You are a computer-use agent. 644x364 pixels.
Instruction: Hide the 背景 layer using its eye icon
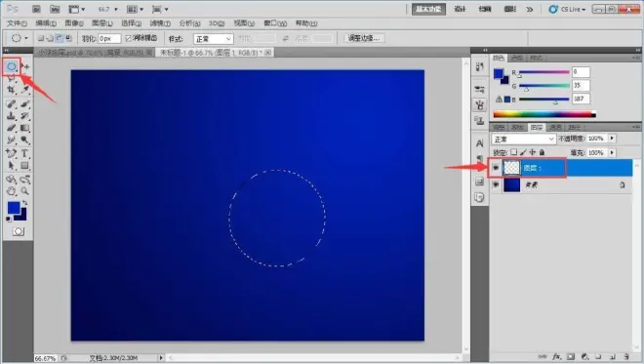coord(496,184)
